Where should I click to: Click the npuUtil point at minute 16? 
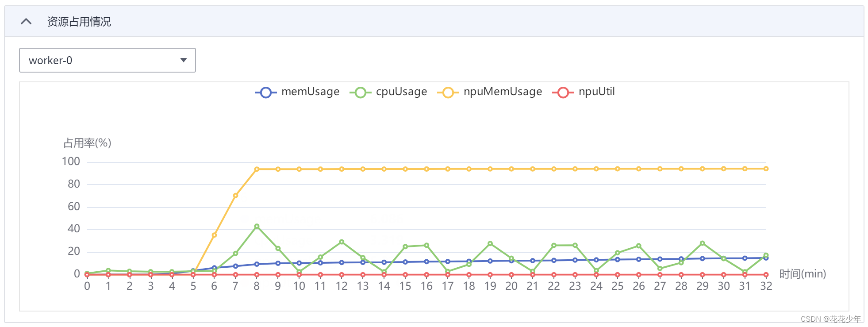426,275
